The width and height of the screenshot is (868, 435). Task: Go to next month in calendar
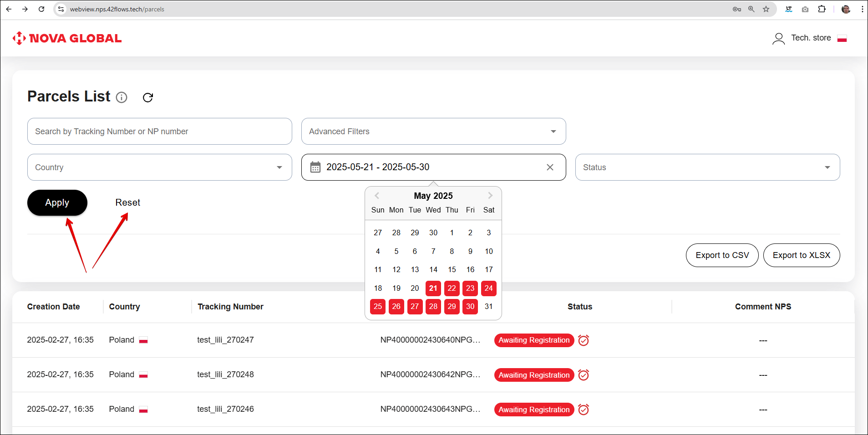click(490, 196)
